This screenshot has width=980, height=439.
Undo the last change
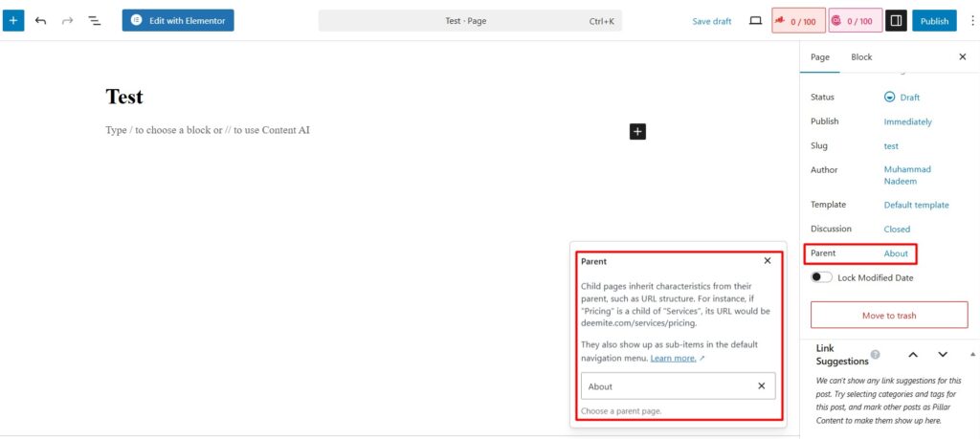40,21
